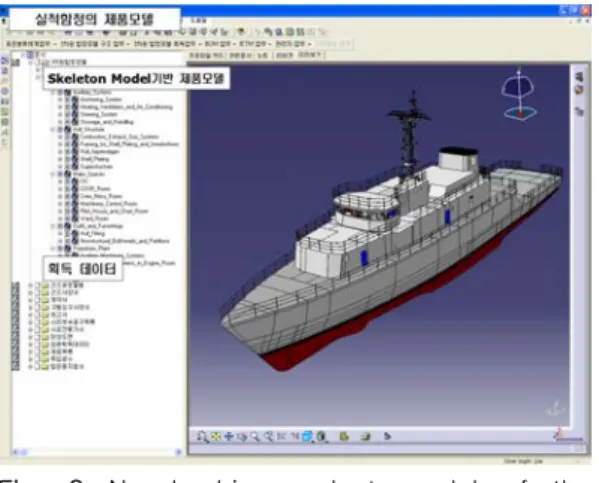Click the Zoom Out magnifier icon
Screen dimensions: 599x483
pos(269,436)
